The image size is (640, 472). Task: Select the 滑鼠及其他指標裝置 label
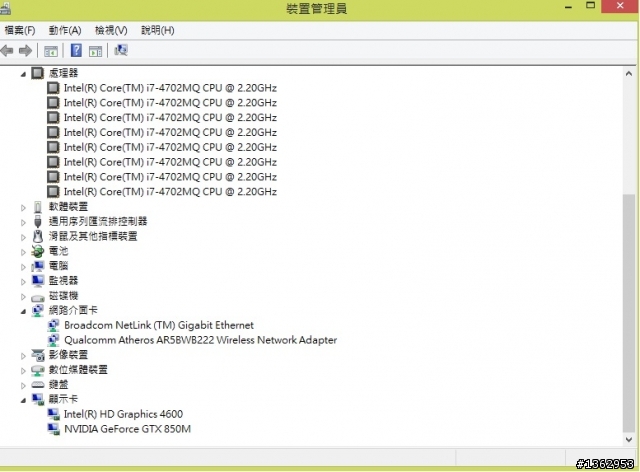[93, 236]
